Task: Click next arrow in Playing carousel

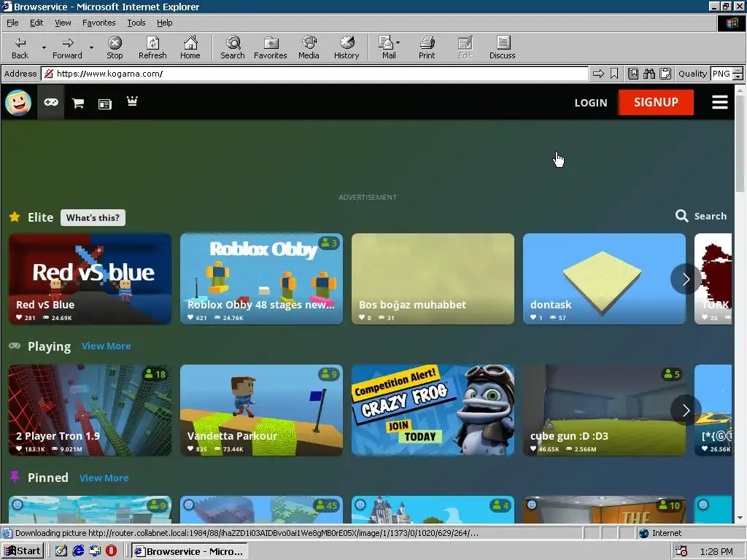Action: tap(686, 411)
